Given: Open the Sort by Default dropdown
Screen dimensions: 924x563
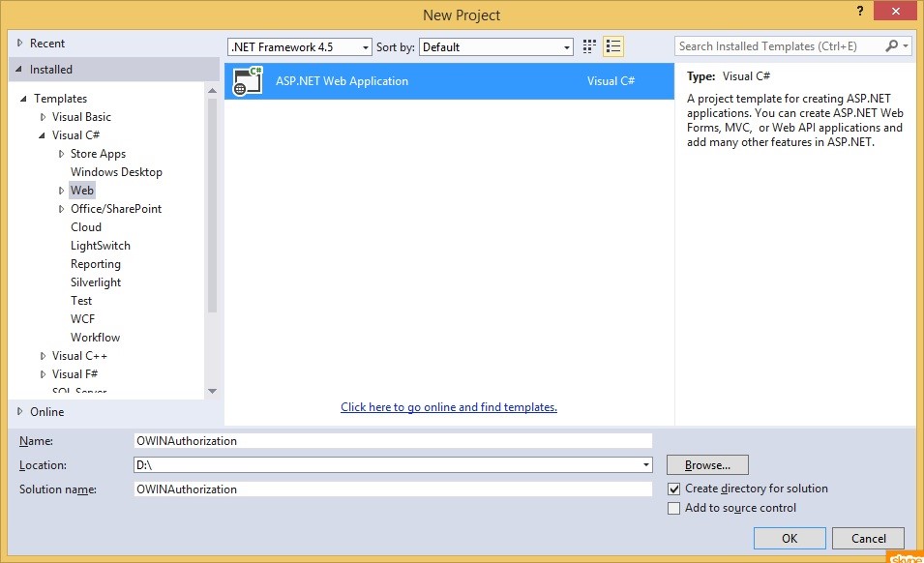Looking at the screenshot, I should 496,47.
